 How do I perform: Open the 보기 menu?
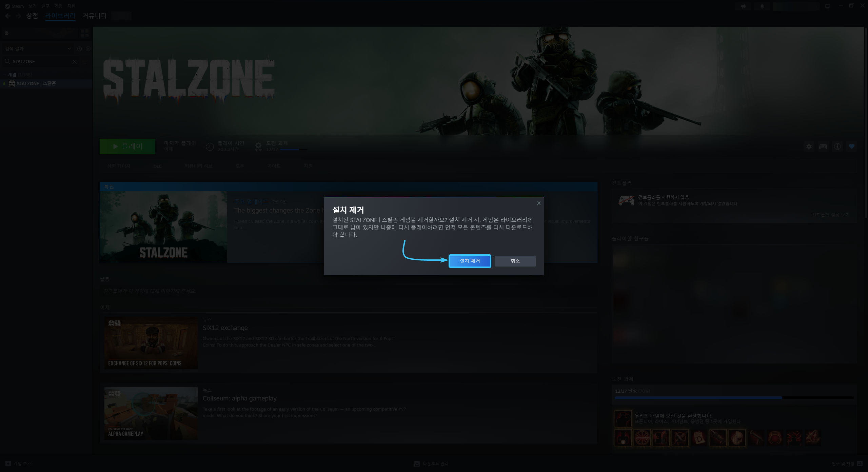(33, 6)
